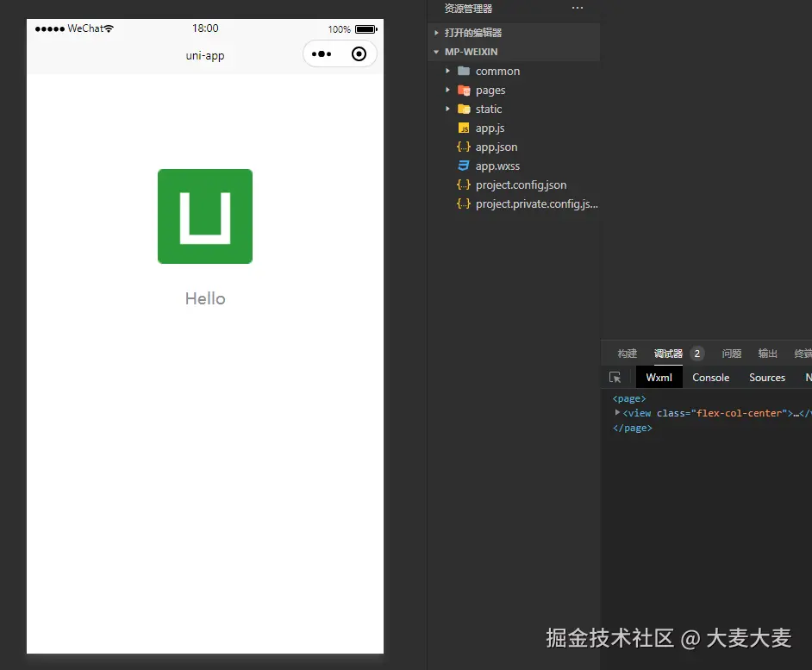Open the app.wxss file

(x=497, y=166)
